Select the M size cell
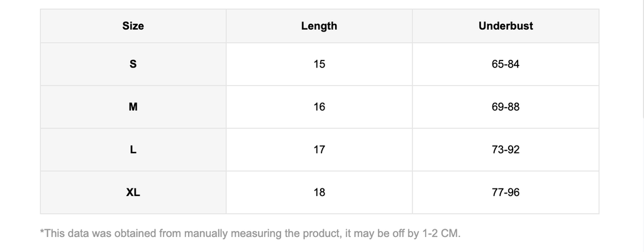The image size is (644, 252). pyautogui.click(x=133, y=107)
